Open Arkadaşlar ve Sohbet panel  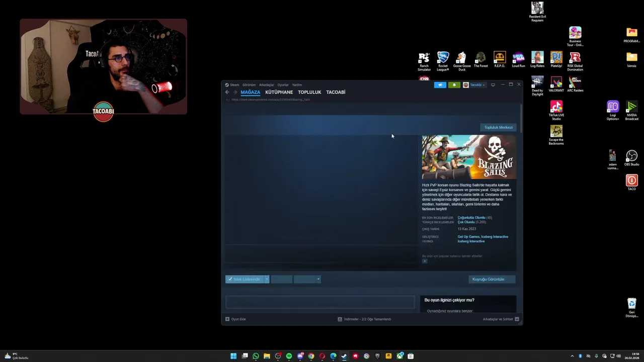[x=501, y=319]
